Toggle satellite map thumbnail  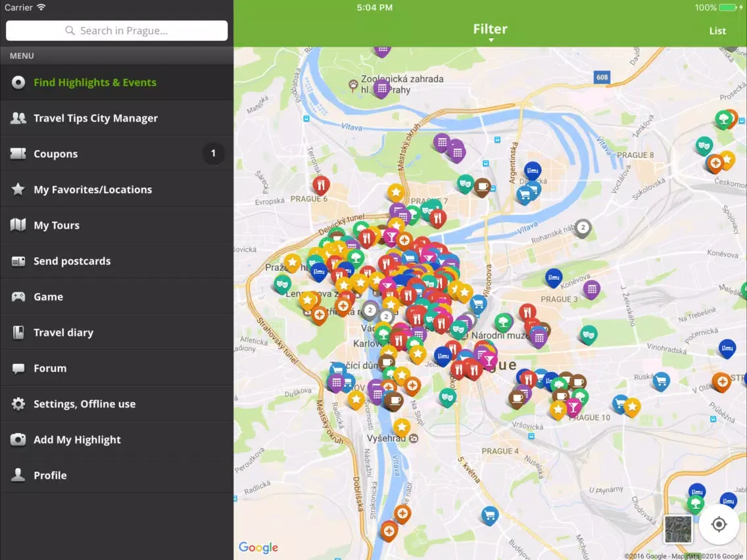tap(679, 529)
